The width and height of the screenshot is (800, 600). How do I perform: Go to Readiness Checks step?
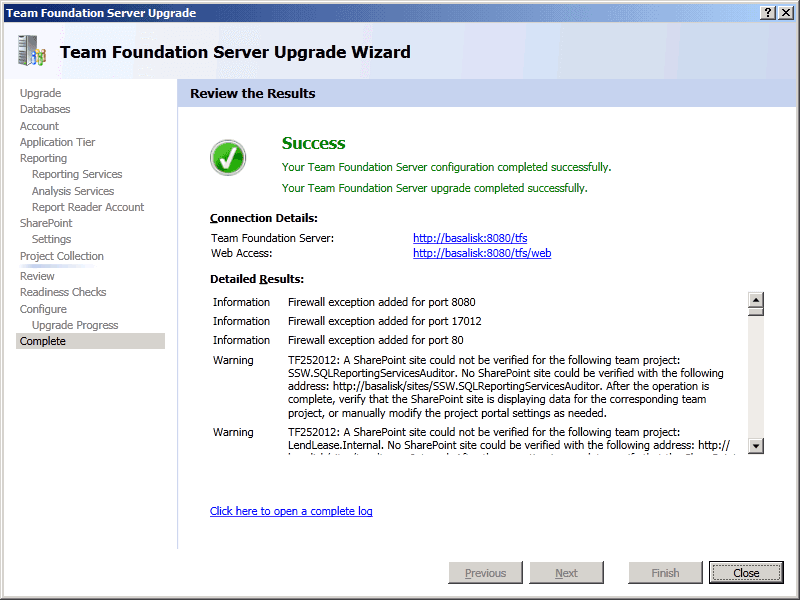coord(63,292)
